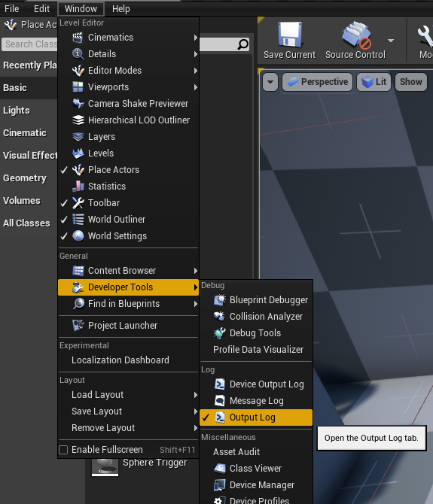
Task: Expand the Load Layout submenu arrow
Action: click(x=195, y=395)
